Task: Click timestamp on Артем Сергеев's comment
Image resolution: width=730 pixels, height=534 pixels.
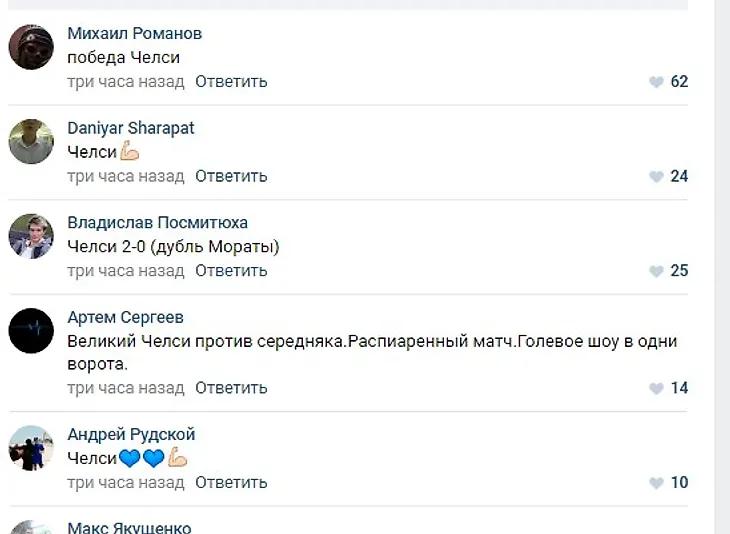Action: point(126,388)
